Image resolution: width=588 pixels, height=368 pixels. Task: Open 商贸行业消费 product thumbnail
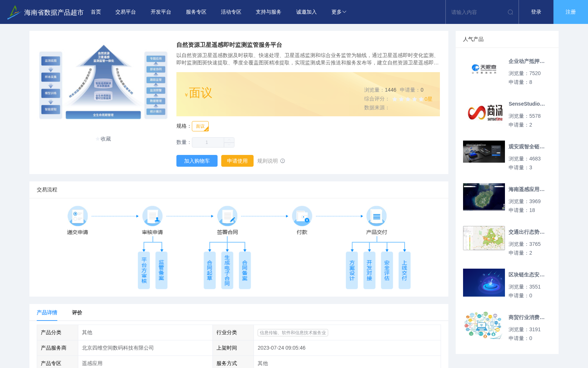pyautogui.click(x=484, y=325)
